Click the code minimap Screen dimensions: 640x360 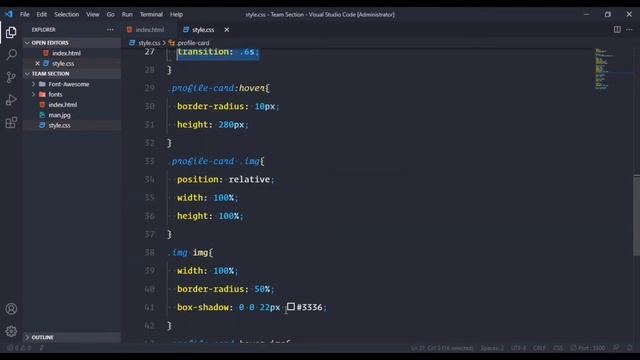[602, 69]
